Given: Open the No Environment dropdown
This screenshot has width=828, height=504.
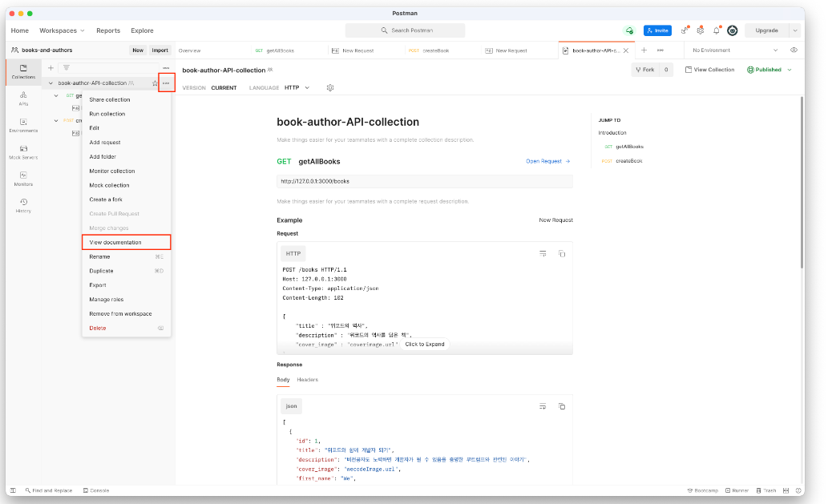Looking at the screenshot, I should tap(735, 50).
